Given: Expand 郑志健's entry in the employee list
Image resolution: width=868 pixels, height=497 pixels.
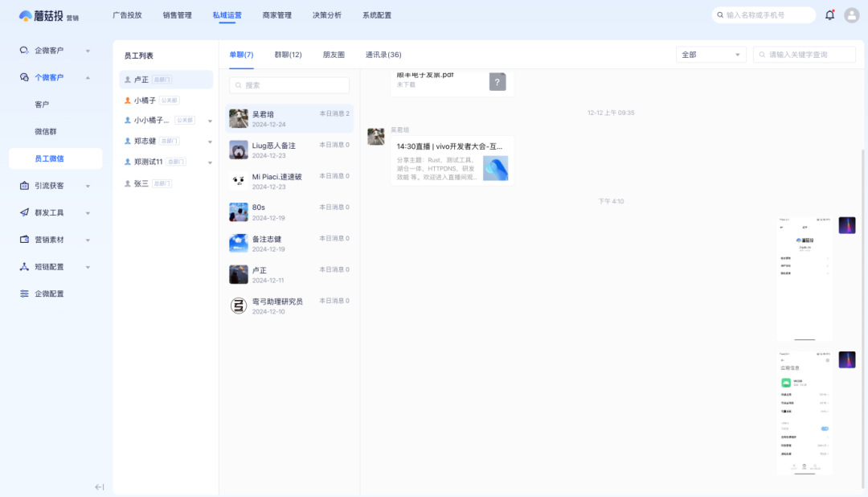Looking at the screenshot, I should pos(210,142).
